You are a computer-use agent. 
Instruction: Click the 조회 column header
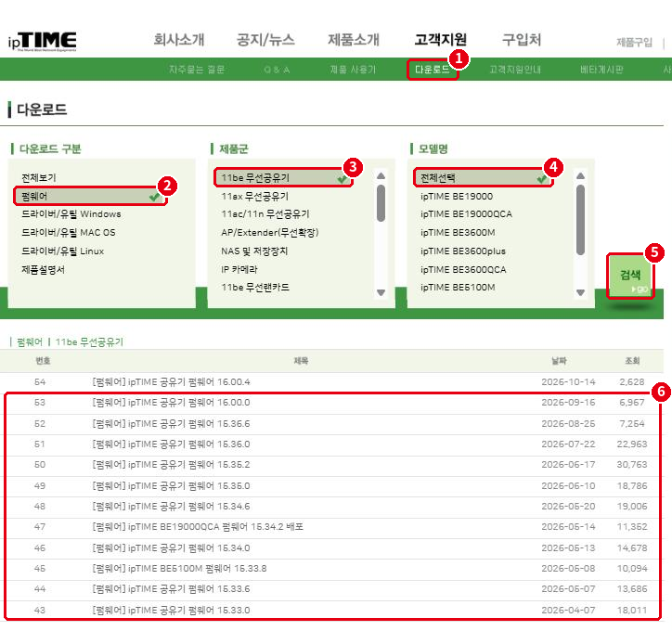pos(632,361)
